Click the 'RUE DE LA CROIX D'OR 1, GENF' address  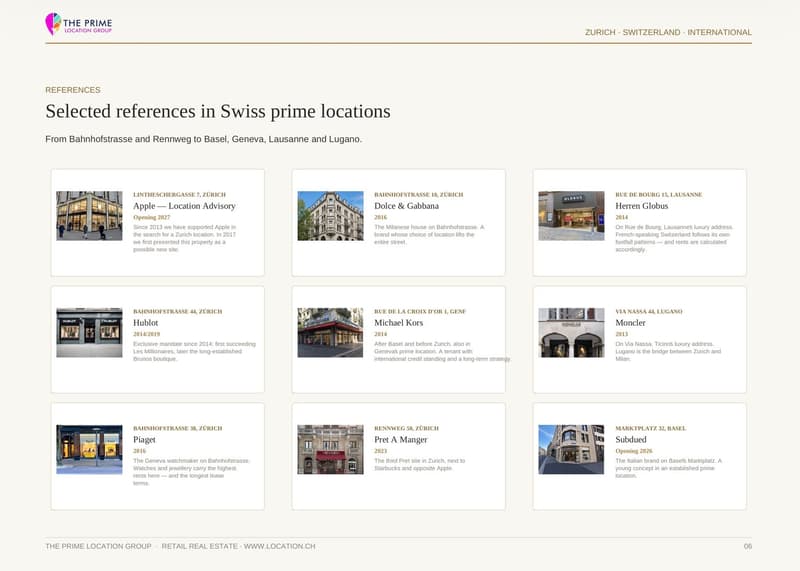420,311
